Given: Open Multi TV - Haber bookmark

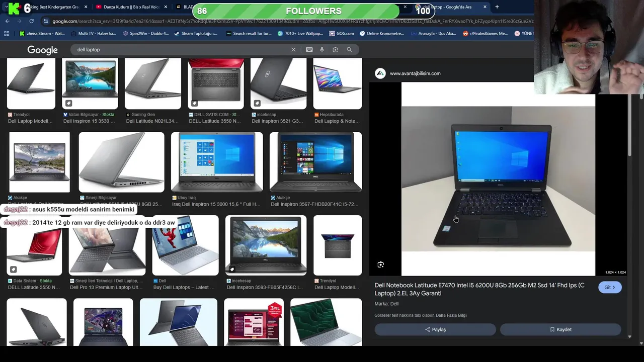Looking at the screenshot, I should [93, 34].
